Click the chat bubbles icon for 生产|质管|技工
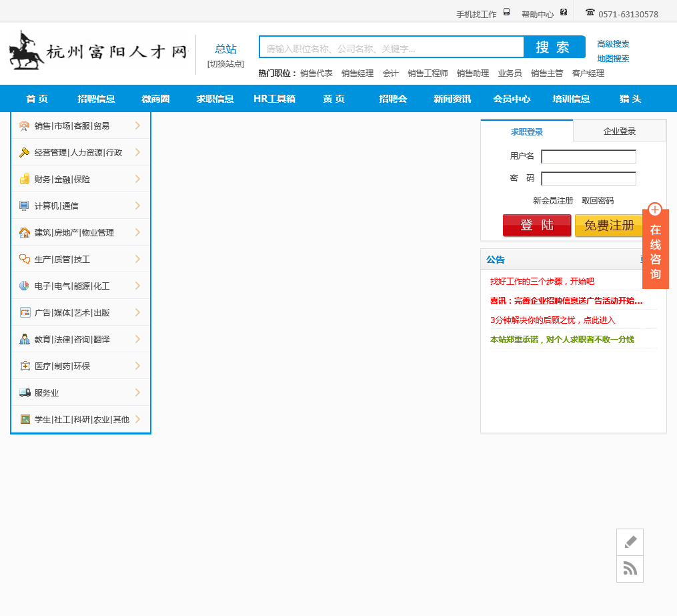Screen dimensions: 677x616 pos(25,259)
